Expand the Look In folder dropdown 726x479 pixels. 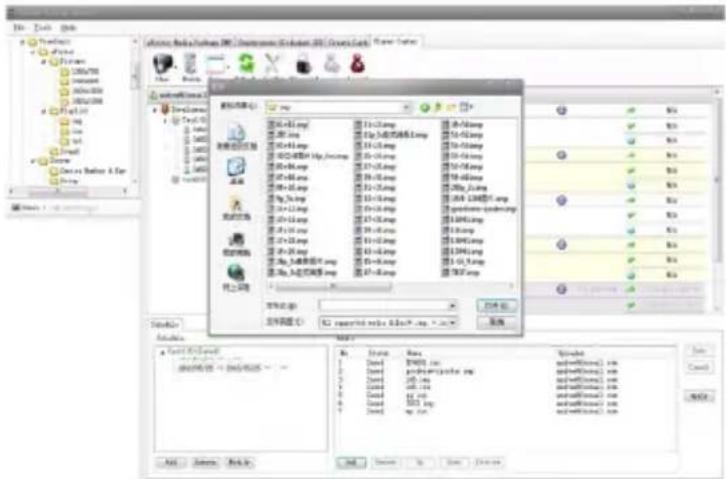point(406,107)
